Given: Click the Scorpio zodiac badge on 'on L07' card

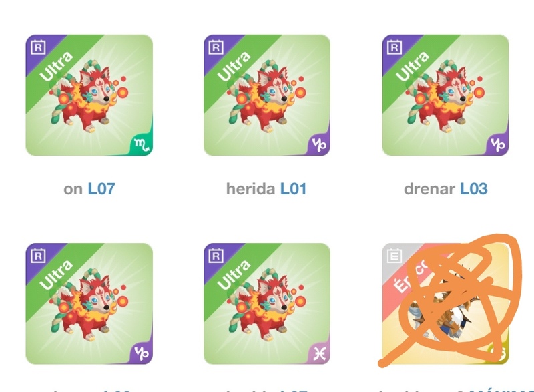Looking at the screenshot, I should point(142,145).
